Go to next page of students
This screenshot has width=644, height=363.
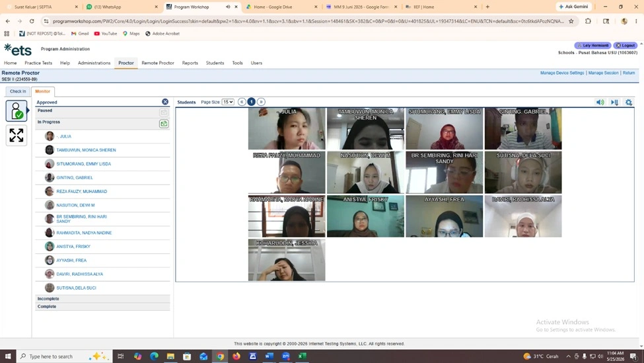click(x=261, y=102)
